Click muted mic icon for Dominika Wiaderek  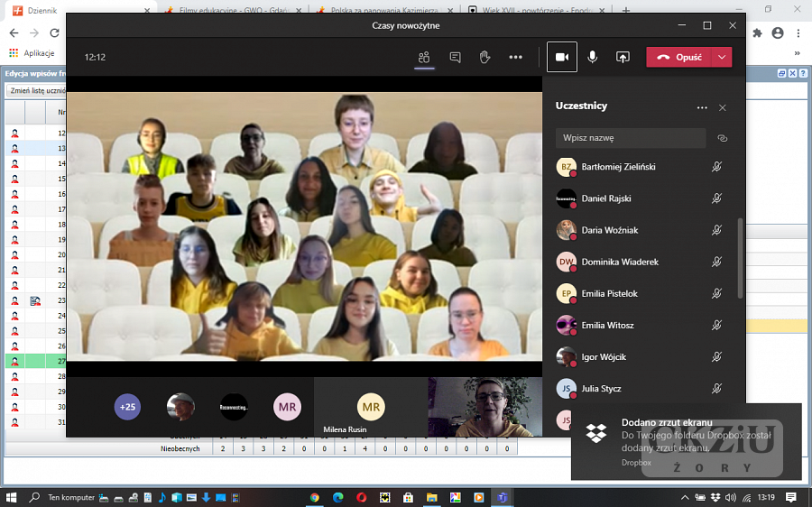pyautogui.click(x=716, y=262)
